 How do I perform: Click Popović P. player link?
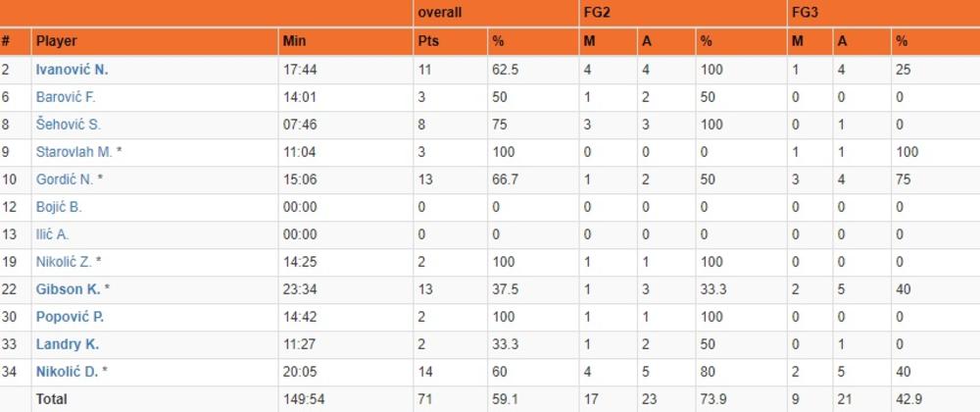click(x=70, y=317)
